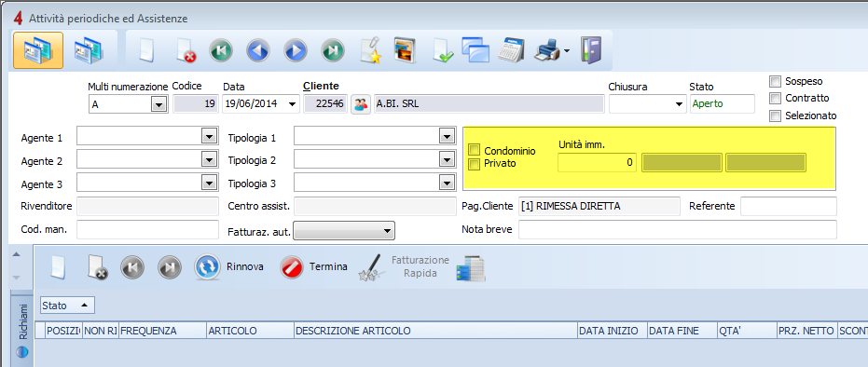The width and height of the screenshot is (868, 367).
Task: Sort by DATA INIZIO column header
Action: (x=612, y=331)
